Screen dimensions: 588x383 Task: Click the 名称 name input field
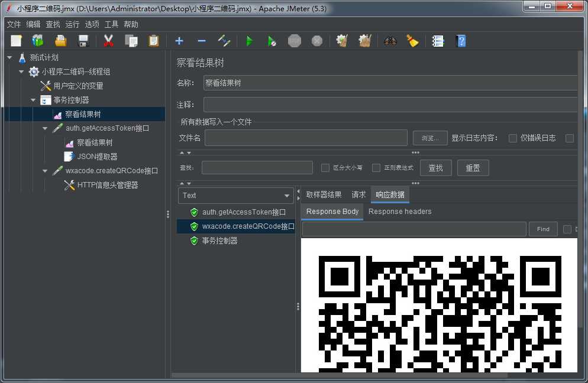390,83
